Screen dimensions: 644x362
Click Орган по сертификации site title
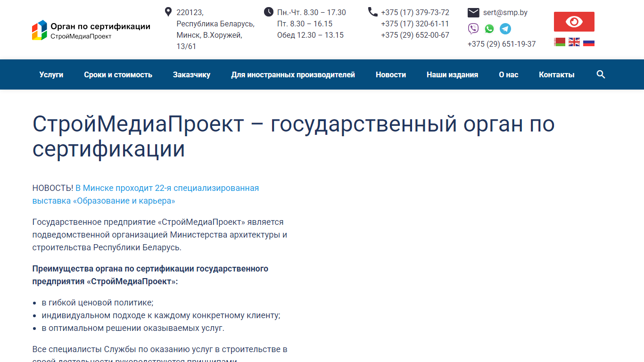pyautogui.click(x=100, y=26)
